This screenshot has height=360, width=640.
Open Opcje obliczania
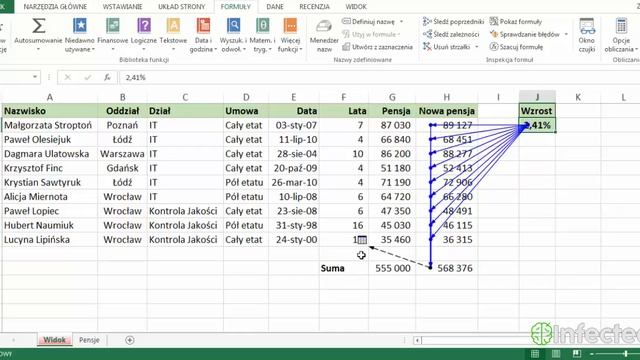[x=621, y=36]
